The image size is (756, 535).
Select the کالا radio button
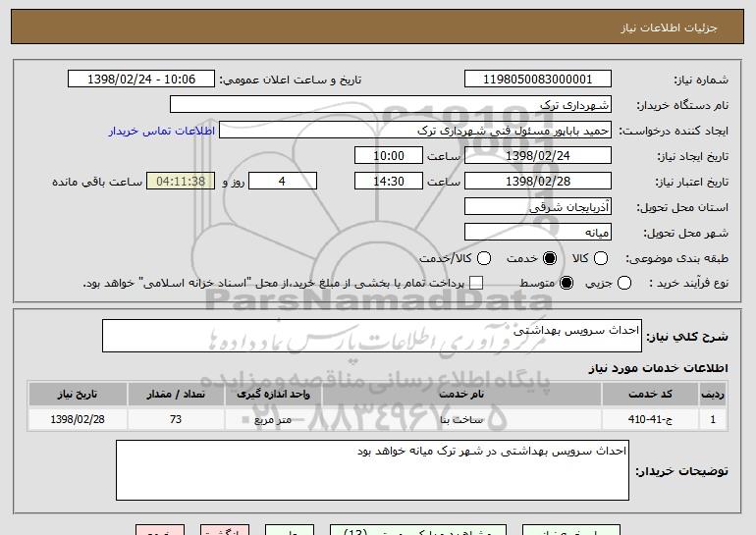(601, 258)
